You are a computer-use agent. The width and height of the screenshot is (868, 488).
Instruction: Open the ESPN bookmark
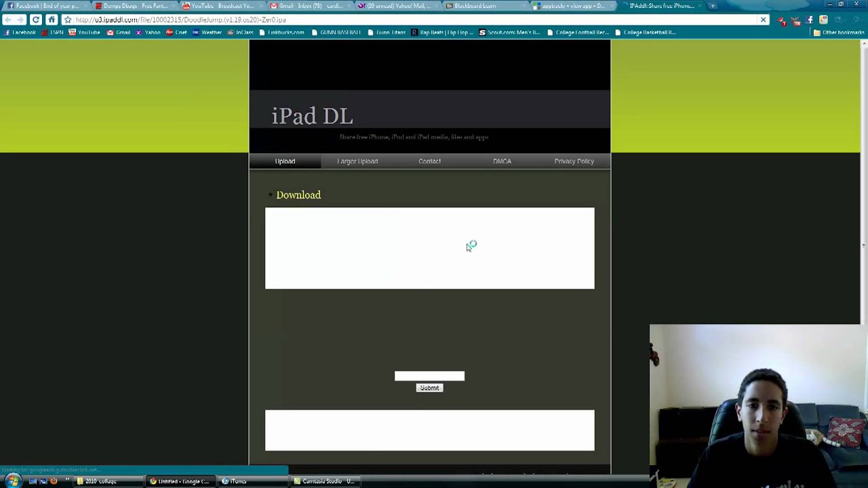pos(52,33)
